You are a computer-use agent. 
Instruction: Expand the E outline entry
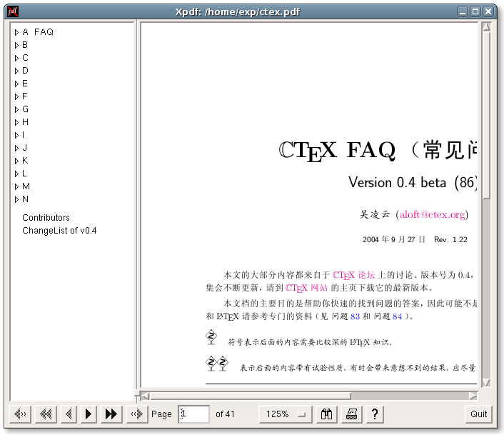click(16, 84)
